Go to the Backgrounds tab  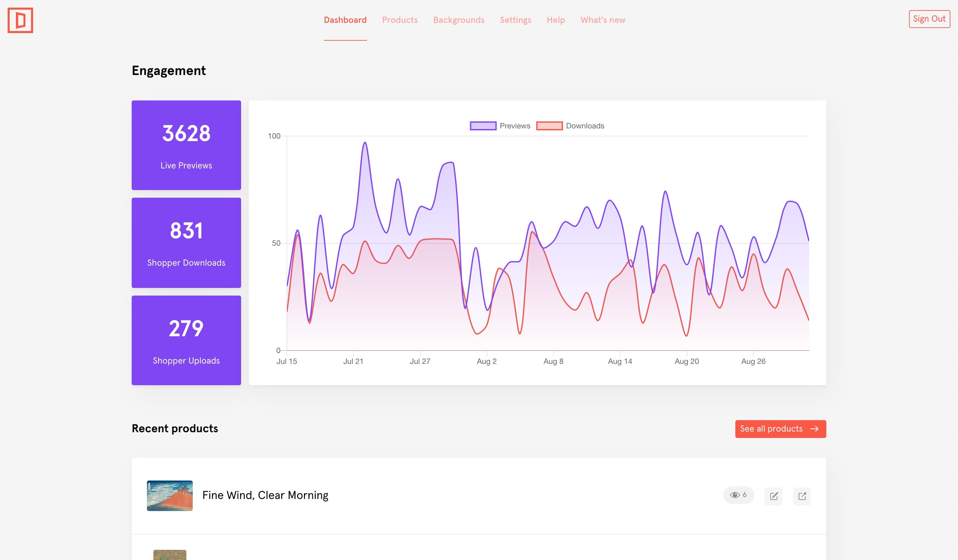click(x=458, y=20)
